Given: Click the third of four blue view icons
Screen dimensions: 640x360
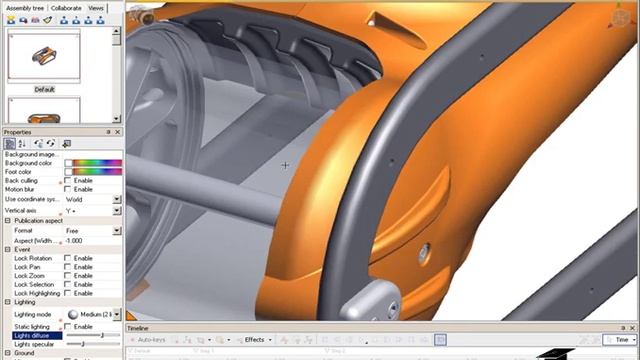Looking at the screenshot, I should [x=88, y=20].
